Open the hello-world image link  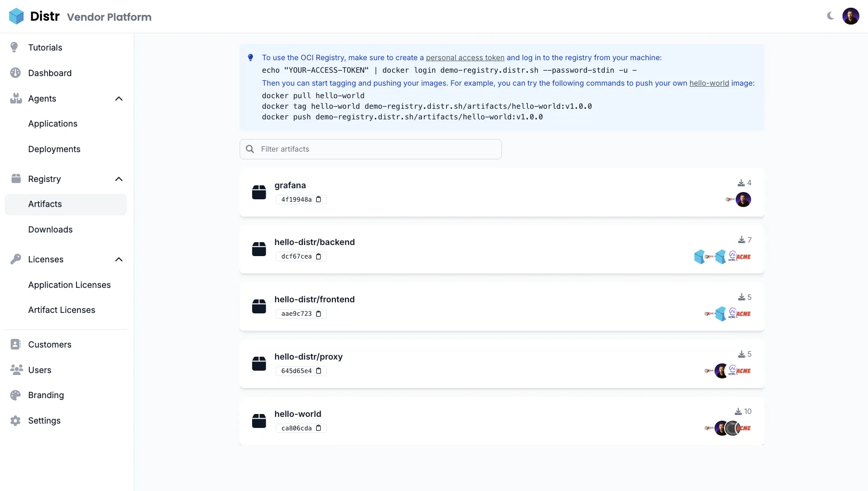click(709, 83)
